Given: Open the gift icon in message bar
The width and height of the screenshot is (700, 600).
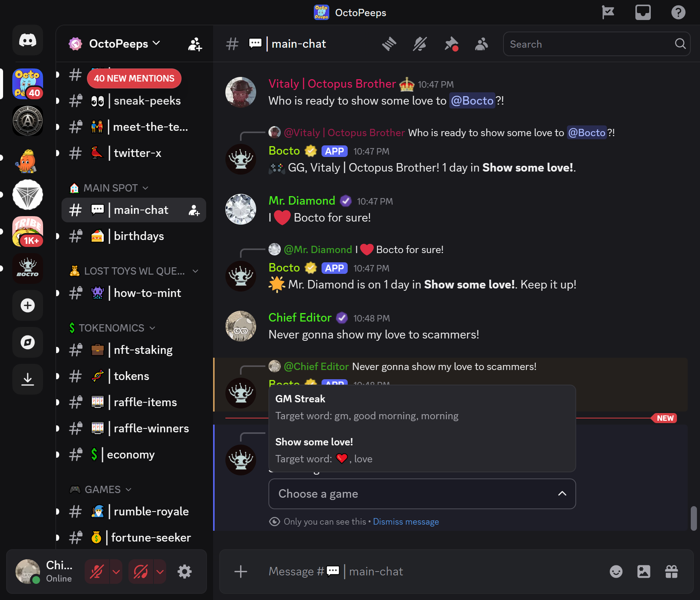Looking at the screenshot, I should (672, 572).
